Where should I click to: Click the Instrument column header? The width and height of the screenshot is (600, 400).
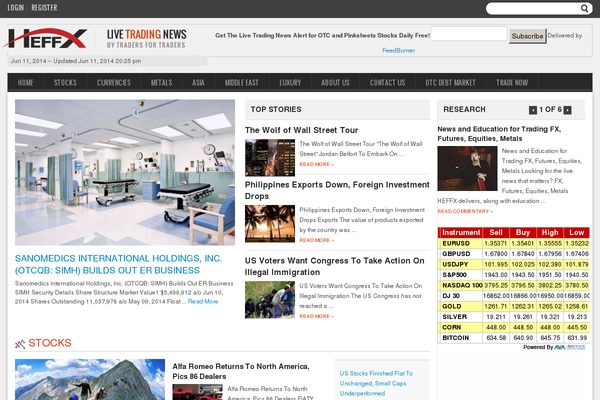pyautogui.click(x=461, y=233)
